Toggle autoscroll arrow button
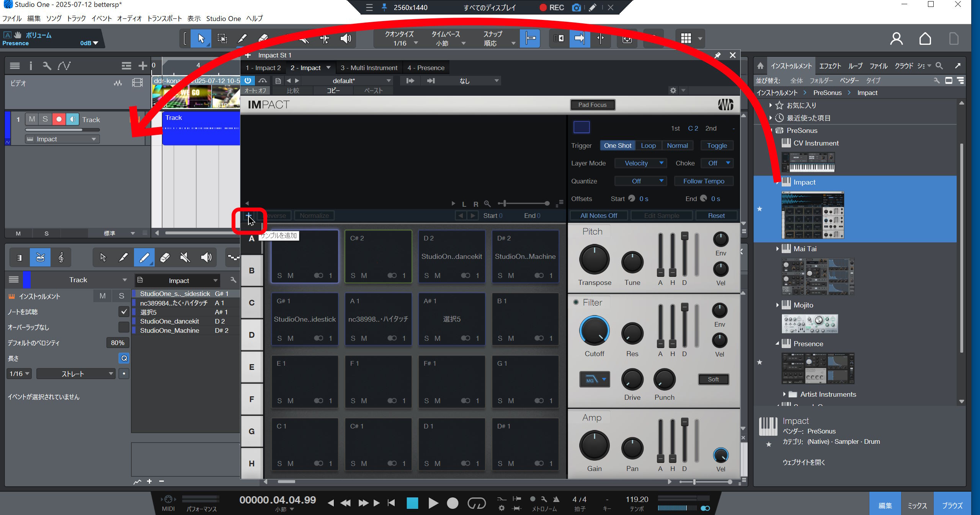The image size is (980, 515). point(579,38)
